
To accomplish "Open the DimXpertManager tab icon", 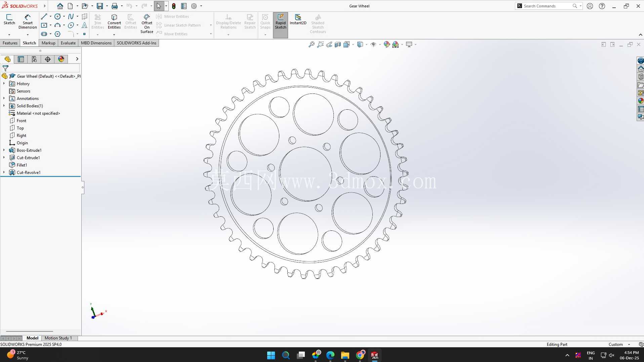I will click(x=48, y=59).
